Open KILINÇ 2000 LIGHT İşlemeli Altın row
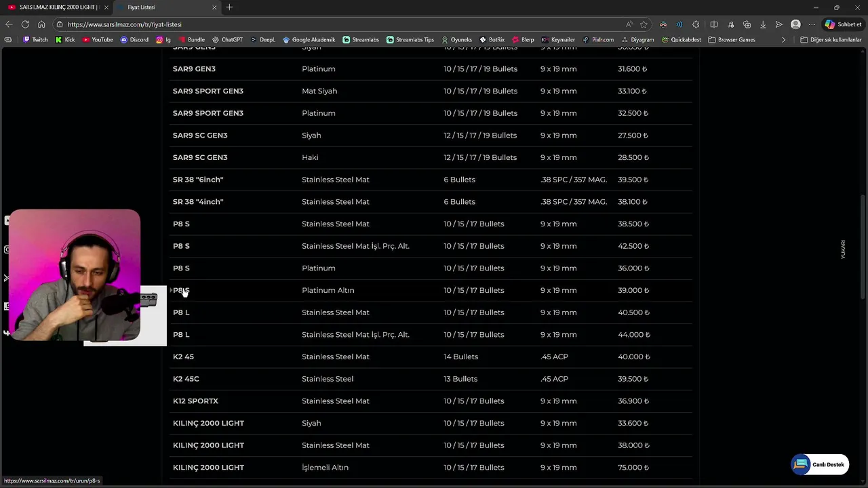The width and height of the screenshot is (868, 488). coord(431,468)
